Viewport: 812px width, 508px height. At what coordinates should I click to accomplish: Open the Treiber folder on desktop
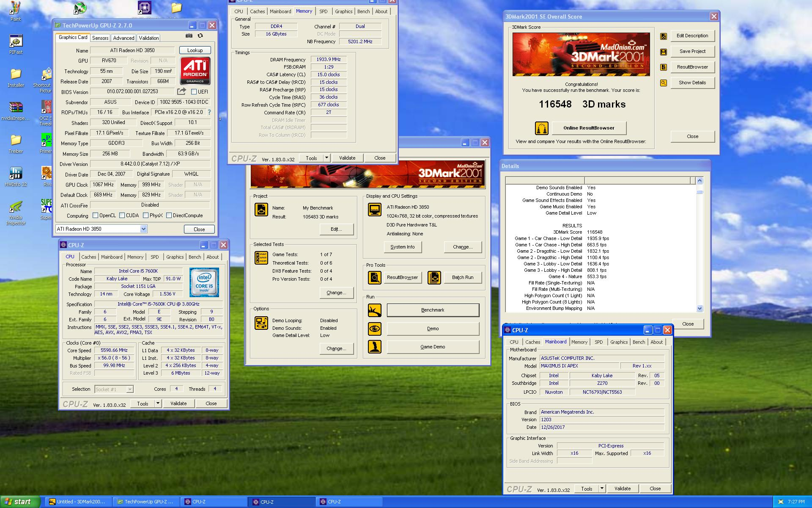[16, 144]
